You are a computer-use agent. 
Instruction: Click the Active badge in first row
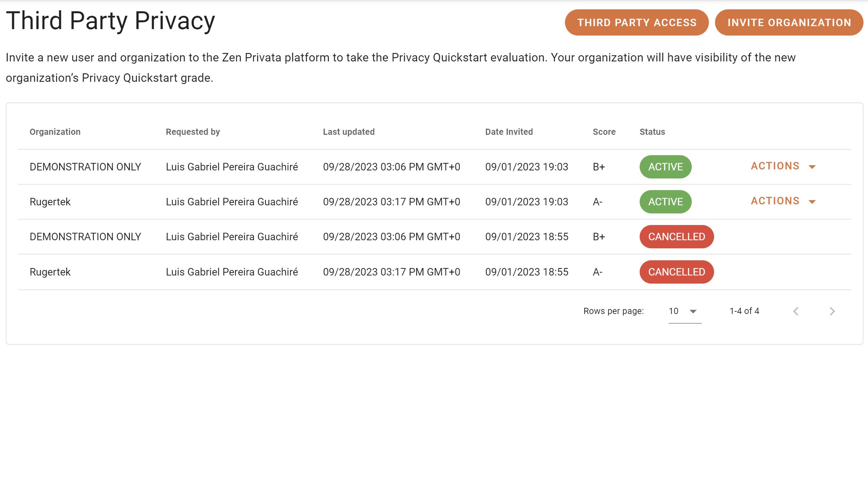point(665,167)
